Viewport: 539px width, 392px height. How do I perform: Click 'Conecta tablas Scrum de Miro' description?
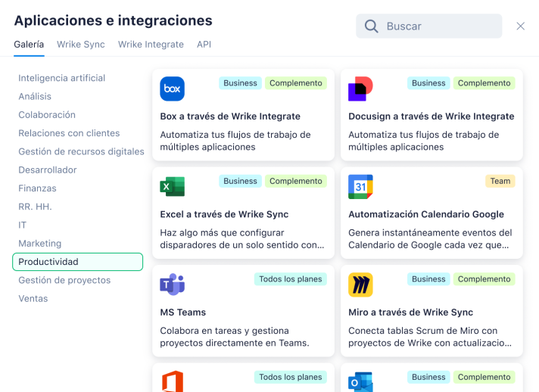(x=430, y=337)
